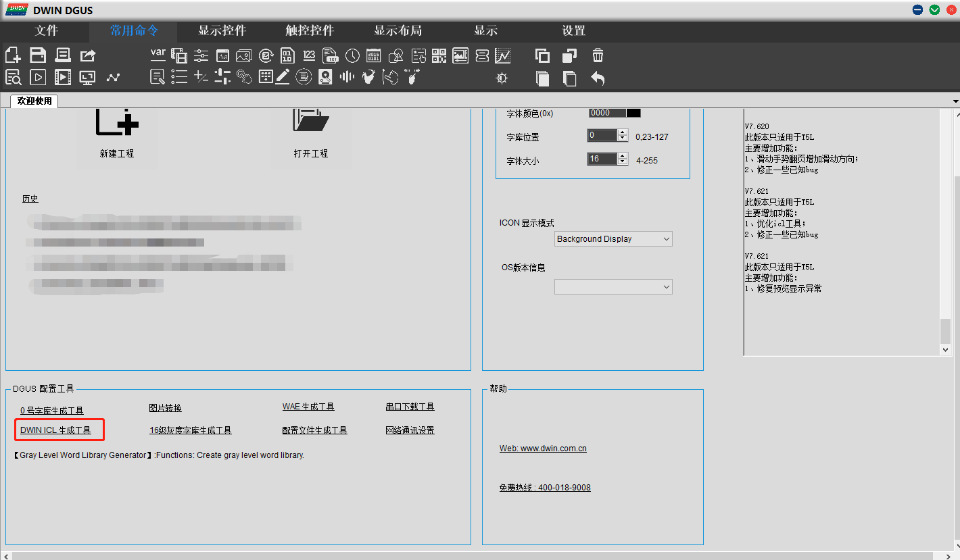Click the trash delete icon
The image size is (960, 560).
(598, 55)
